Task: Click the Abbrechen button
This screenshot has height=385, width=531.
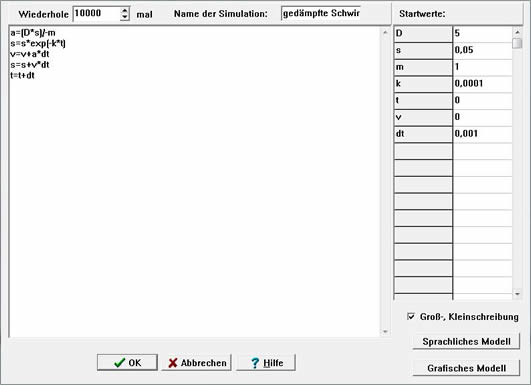Action: pos(196,362)
